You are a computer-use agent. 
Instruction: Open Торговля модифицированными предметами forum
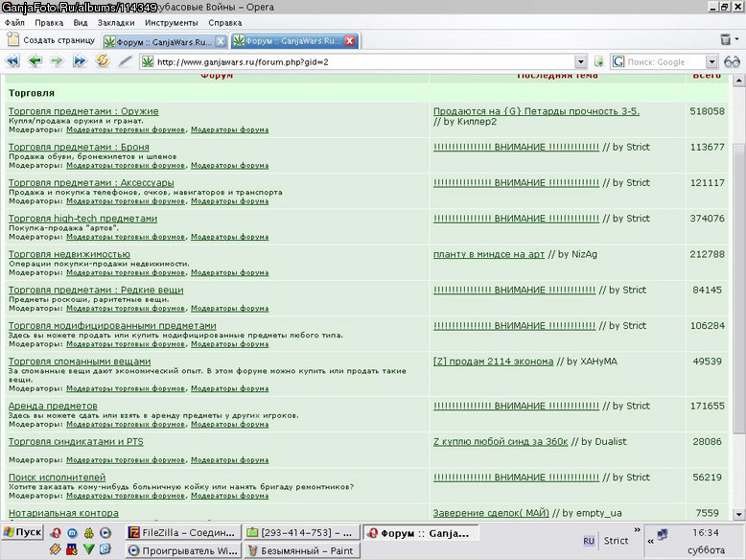(x=112, y=325)
